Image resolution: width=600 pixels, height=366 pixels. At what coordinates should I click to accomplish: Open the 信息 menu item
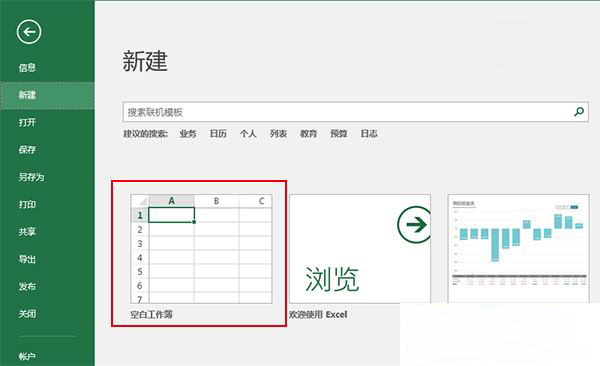(x=27, y=68)
